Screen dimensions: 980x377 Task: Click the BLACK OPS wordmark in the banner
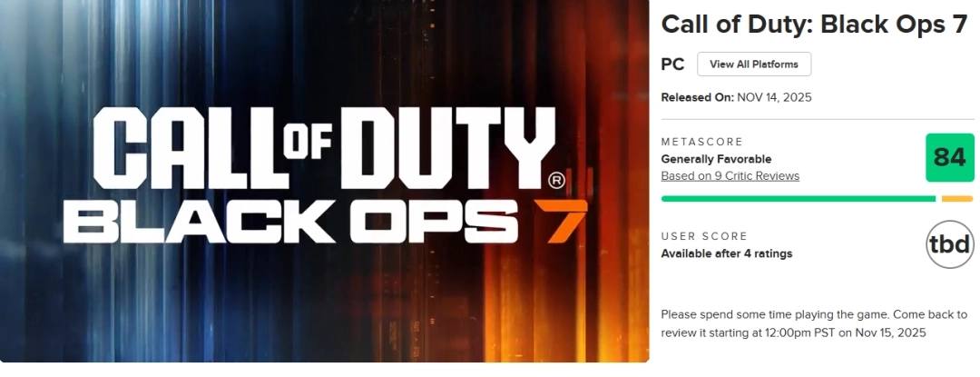[x=290, y=223]
